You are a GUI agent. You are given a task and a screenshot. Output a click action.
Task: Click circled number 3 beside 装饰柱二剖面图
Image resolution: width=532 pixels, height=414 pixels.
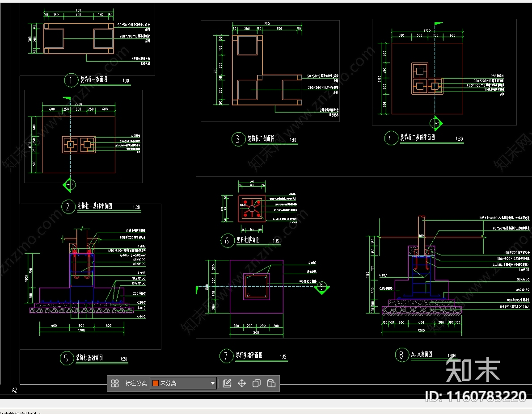tap(238, 139)
